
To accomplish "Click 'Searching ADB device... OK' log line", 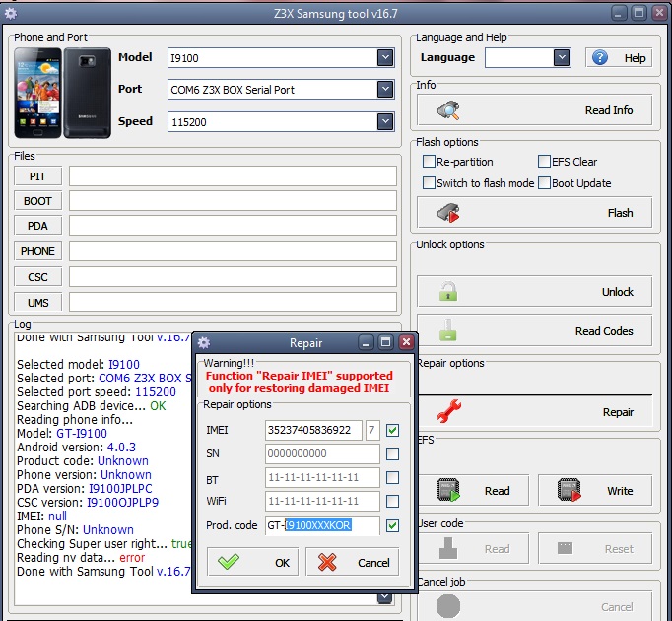I will pos(92,406).
